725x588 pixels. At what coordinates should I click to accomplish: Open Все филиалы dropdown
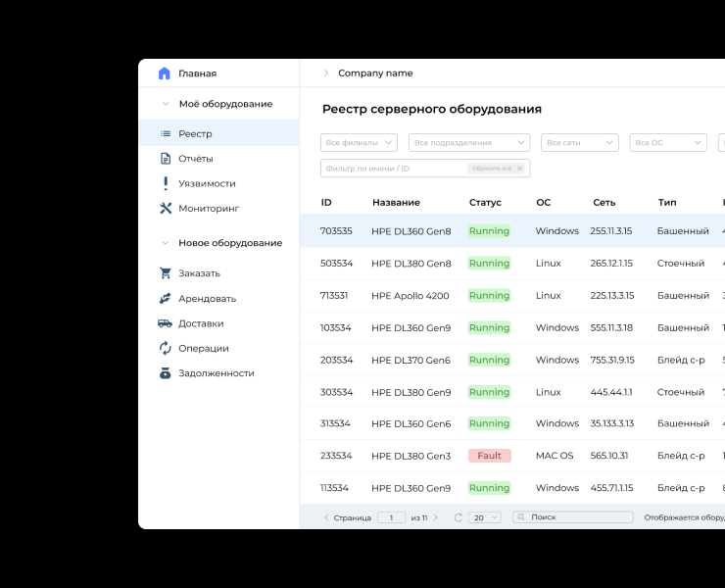359,143
